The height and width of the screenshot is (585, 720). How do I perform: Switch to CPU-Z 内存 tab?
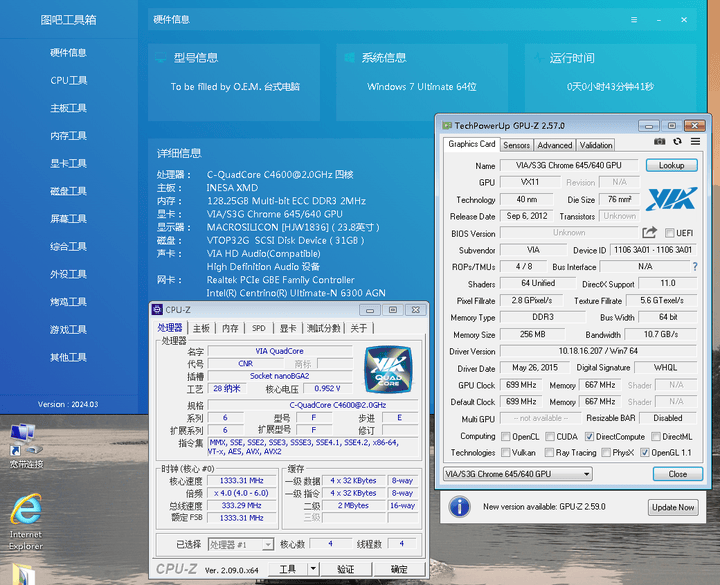230,328
